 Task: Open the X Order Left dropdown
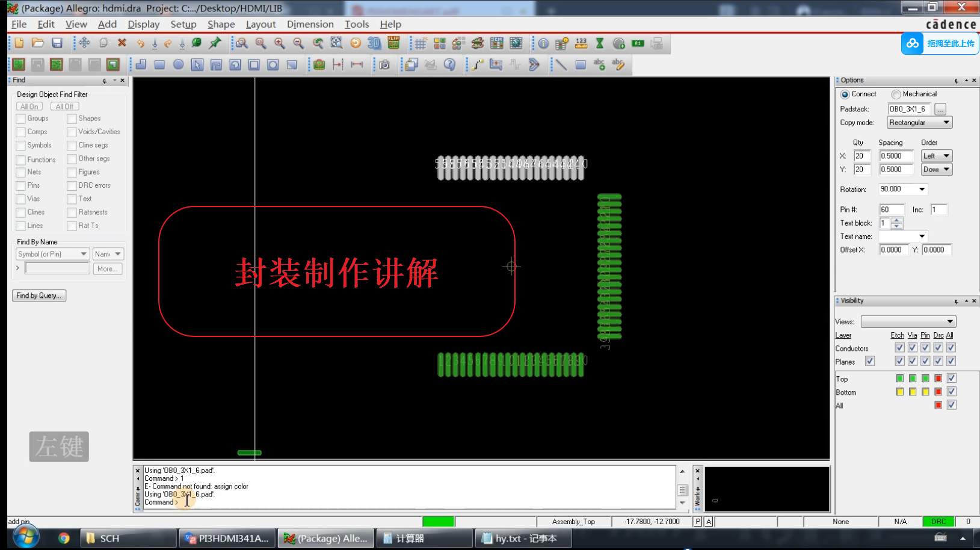[x=937, y=156]
